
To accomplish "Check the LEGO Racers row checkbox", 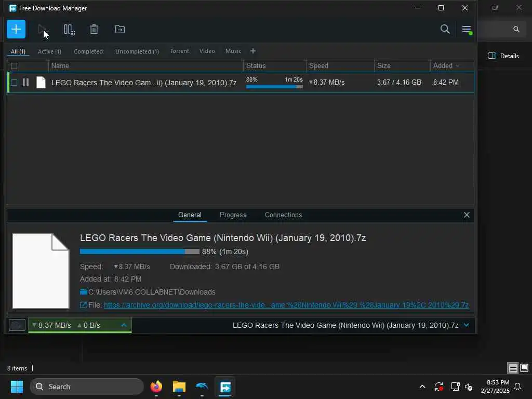I will tap(14, 83).
